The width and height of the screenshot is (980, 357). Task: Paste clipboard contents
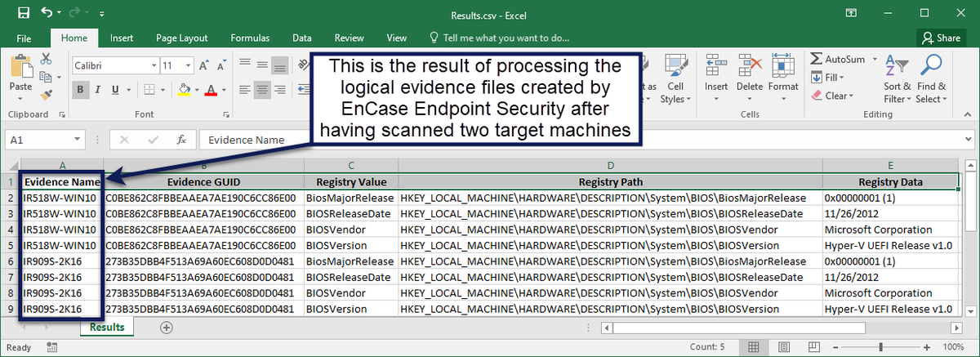(x=20, y=75)
